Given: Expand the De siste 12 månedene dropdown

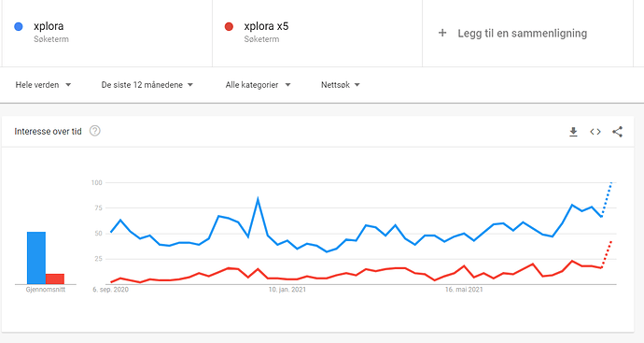Looking at the screenshot, I should tap(147, 85).
